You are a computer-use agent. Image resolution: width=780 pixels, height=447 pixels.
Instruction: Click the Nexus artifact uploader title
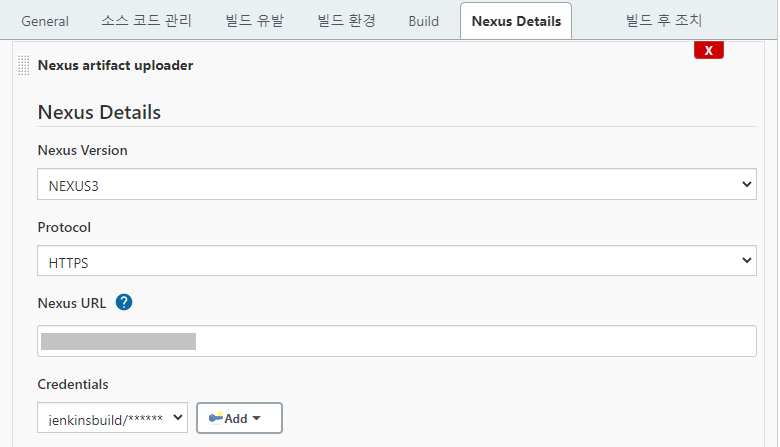115,65
